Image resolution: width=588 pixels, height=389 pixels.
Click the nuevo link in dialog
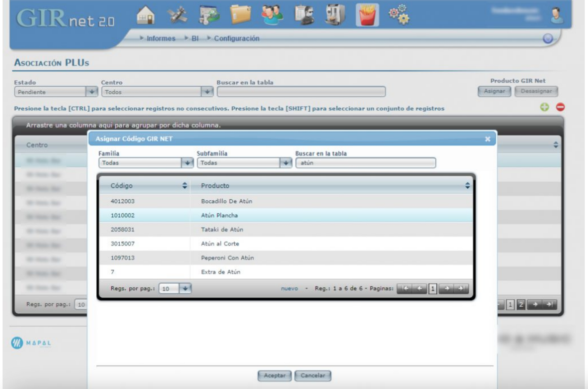tap(289, 288)
